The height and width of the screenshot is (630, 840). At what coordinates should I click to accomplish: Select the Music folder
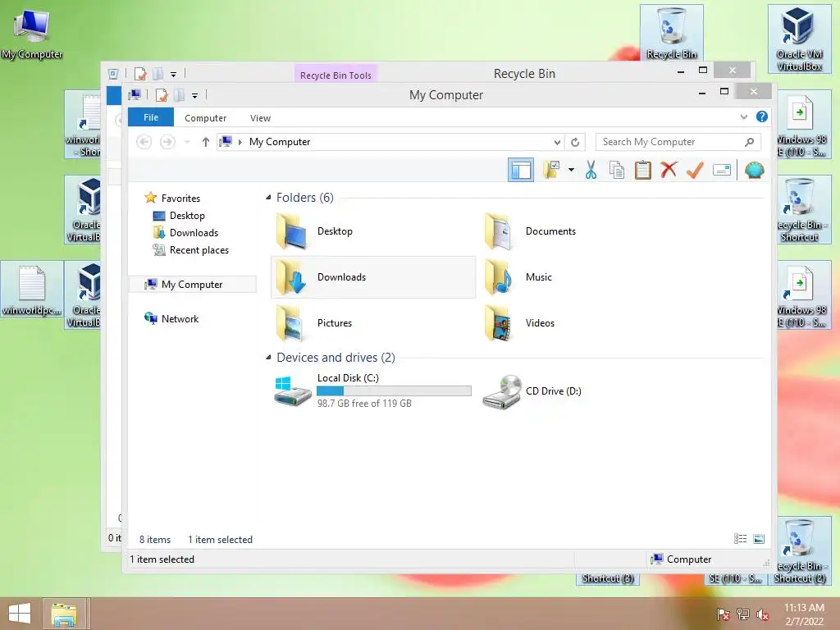click(581, 277)
